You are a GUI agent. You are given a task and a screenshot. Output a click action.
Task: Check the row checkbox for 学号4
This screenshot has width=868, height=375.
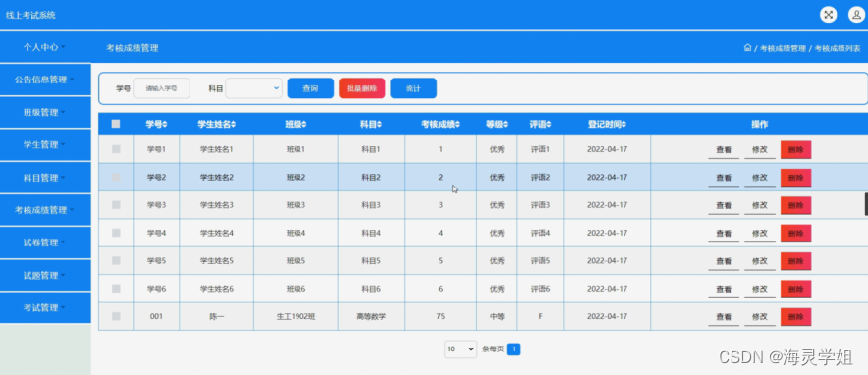click(116, 233)
